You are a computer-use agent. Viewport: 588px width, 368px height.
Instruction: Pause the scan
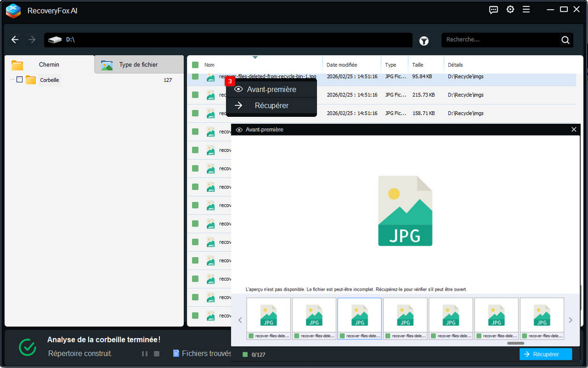tap(145, 353)
